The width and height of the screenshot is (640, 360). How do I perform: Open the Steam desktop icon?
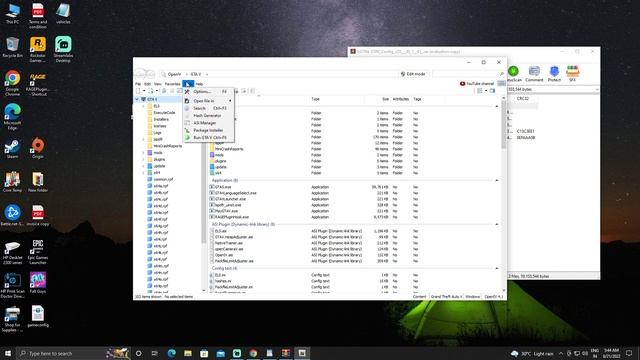point(12,149)
